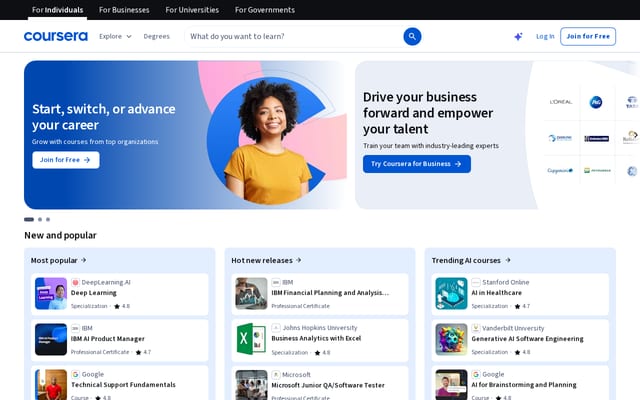Click the arrow next to Trending AI courses
The width and height of the screenshot is (640, 400).
point(508,260)
